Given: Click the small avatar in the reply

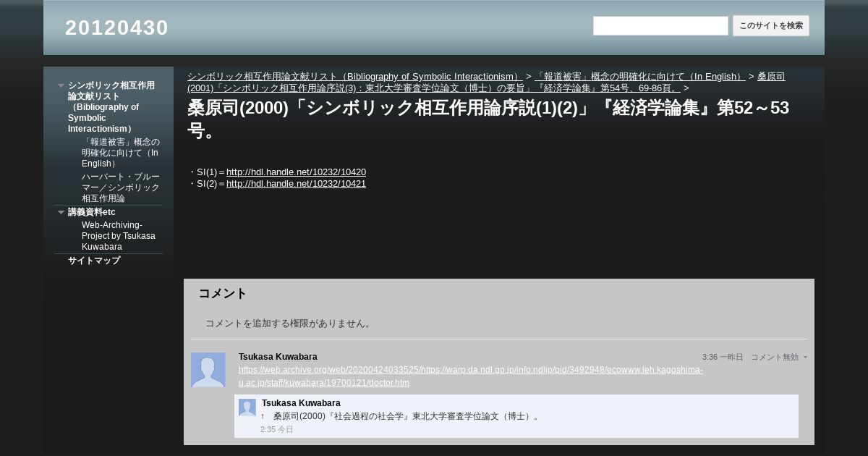Looking at the screenshot, I should (247, 408).
